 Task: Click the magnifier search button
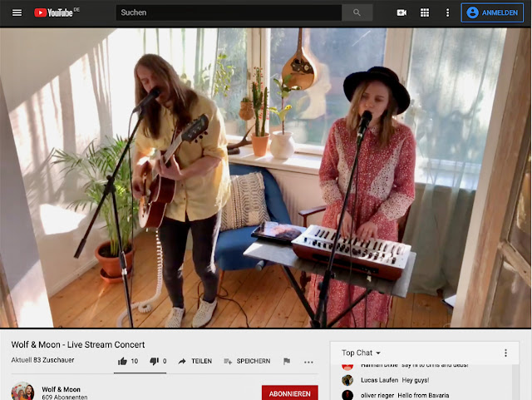click(x=357, y=12)
